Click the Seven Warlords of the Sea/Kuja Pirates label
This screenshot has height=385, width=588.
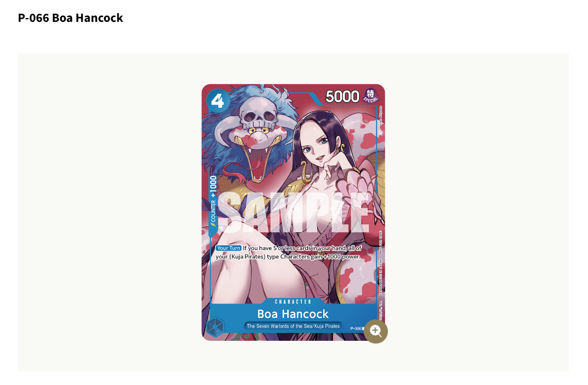click(x=293, y=326)
